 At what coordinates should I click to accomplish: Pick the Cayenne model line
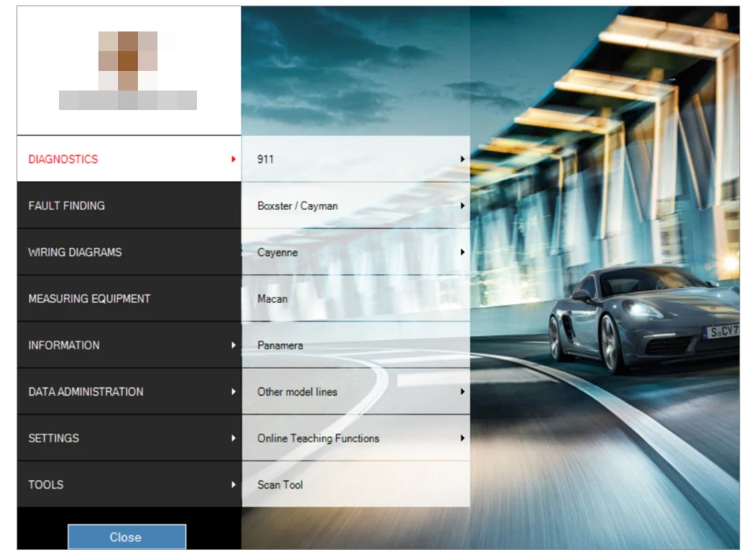tap(356, 252)
